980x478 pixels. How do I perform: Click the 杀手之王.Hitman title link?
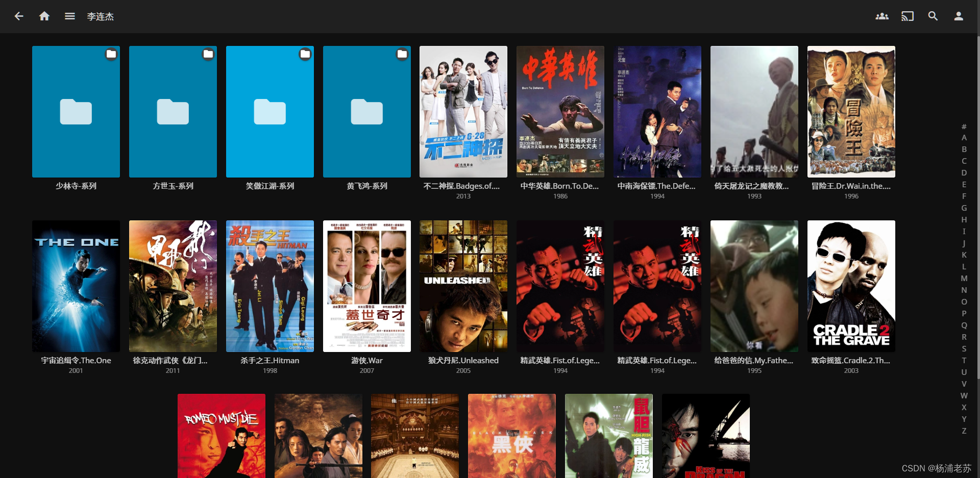(270, 361)
